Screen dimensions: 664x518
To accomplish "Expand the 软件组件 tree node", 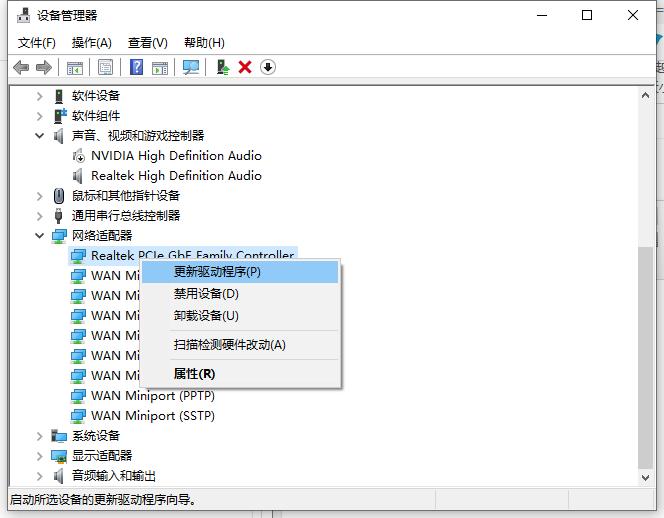I will pyautogui.click(x=39, y=116).
